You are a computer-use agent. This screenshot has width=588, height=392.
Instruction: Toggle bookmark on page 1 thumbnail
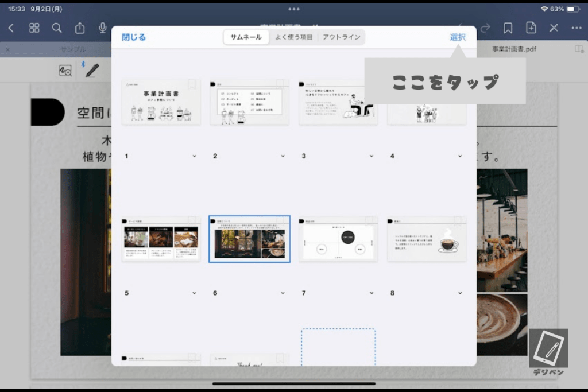pyautogui.click(x=192, y=84)
